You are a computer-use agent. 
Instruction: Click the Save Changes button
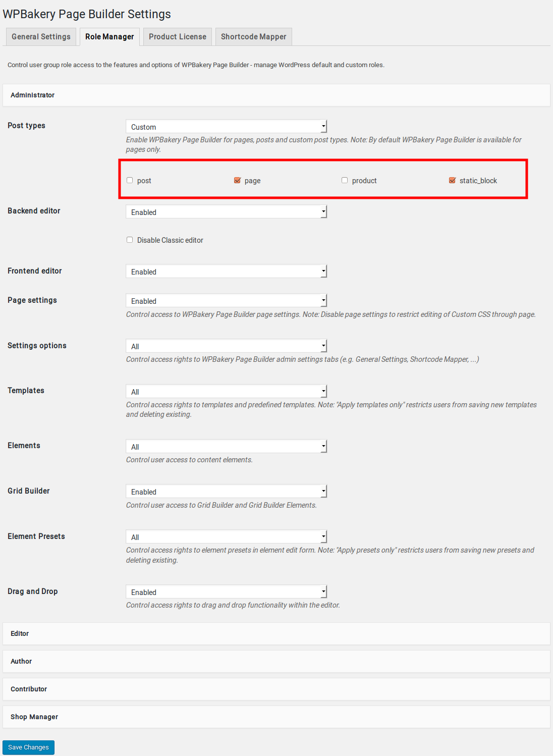pyautogui.click(x=28, y=747)
